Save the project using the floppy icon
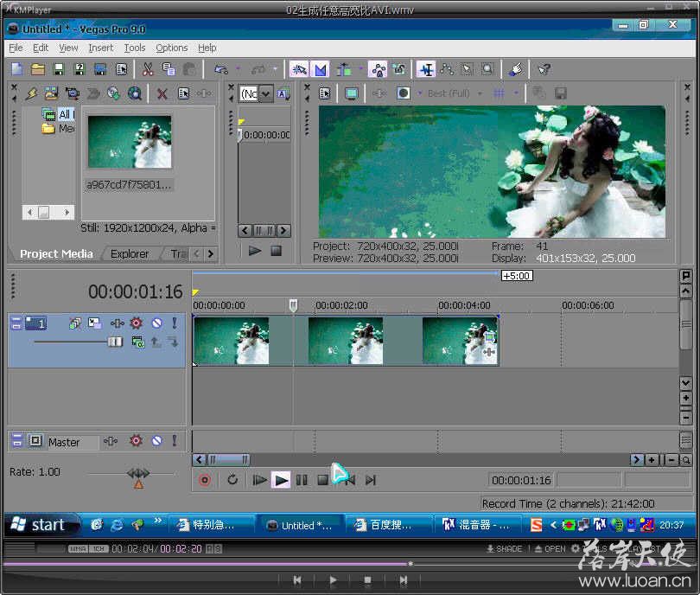This screenshot has height=595, width=700. [x=59, y=69]
